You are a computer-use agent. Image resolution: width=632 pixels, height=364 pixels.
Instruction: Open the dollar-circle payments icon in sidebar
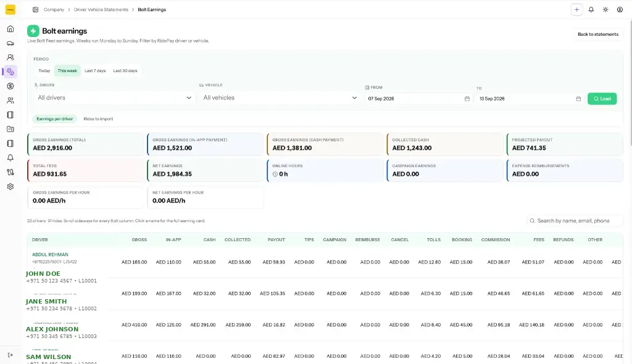[10, 86]
